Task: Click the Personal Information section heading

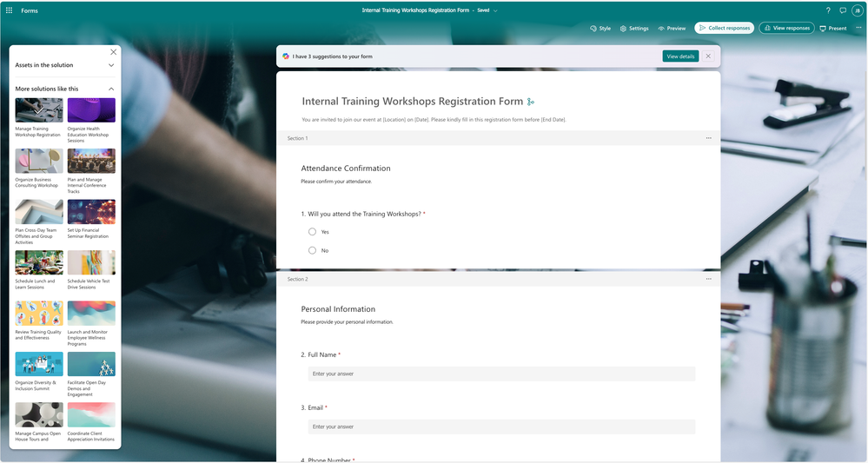Action: 338,309
